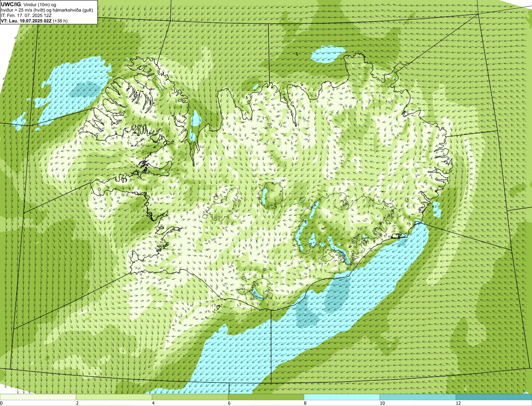Screen dimensions: 532x406
Task: Click the teal color bar segment above 12 m/s
Action: pyautogui.click(x=494, y=397)
